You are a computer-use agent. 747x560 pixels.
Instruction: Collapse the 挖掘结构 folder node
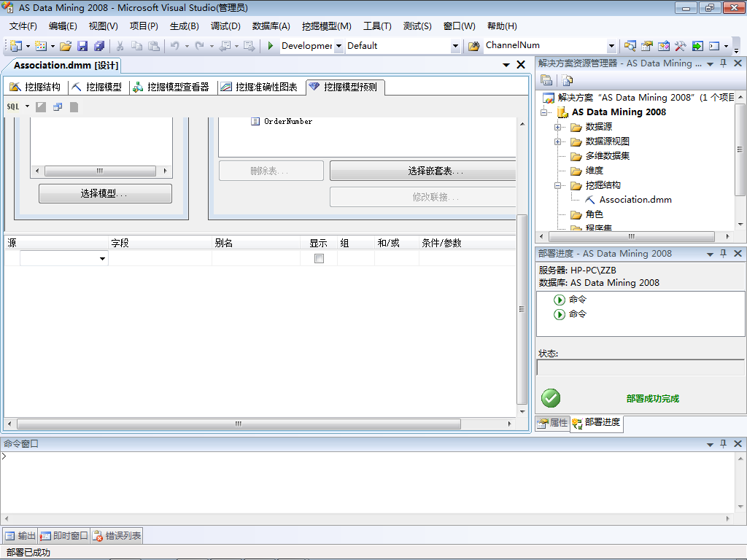click(557, 186)
